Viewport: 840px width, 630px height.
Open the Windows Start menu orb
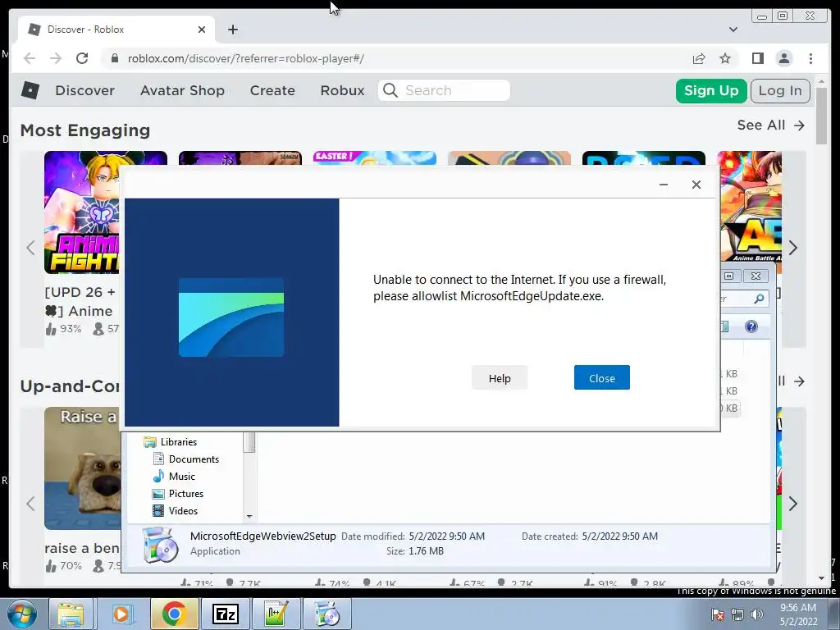(x=21, y=614)
